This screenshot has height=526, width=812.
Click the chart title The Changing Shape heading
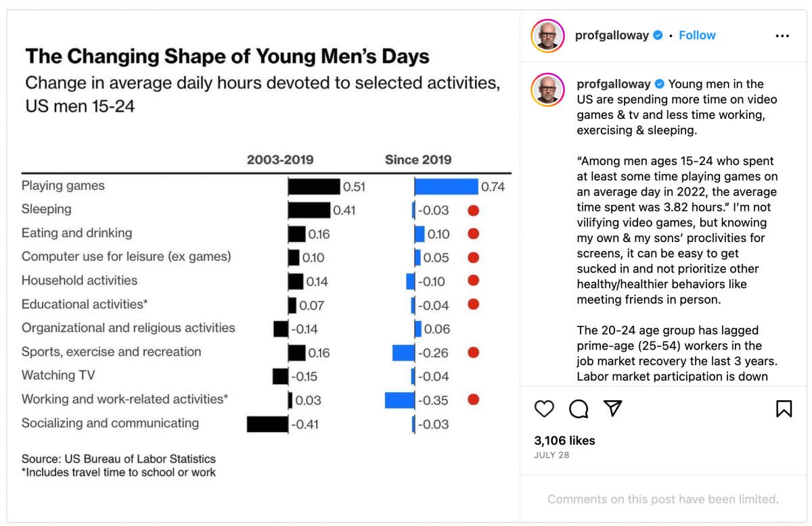pyautogui.click(x=227, y=56)
